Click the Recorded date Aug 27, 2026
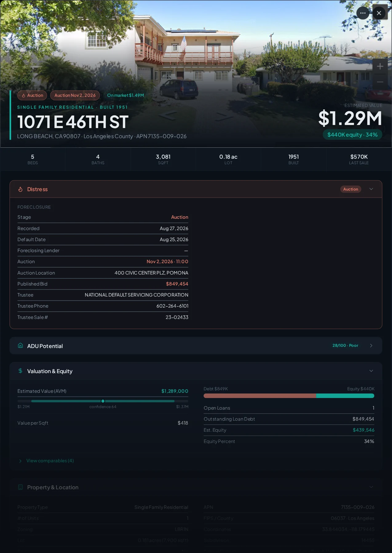 174,228
